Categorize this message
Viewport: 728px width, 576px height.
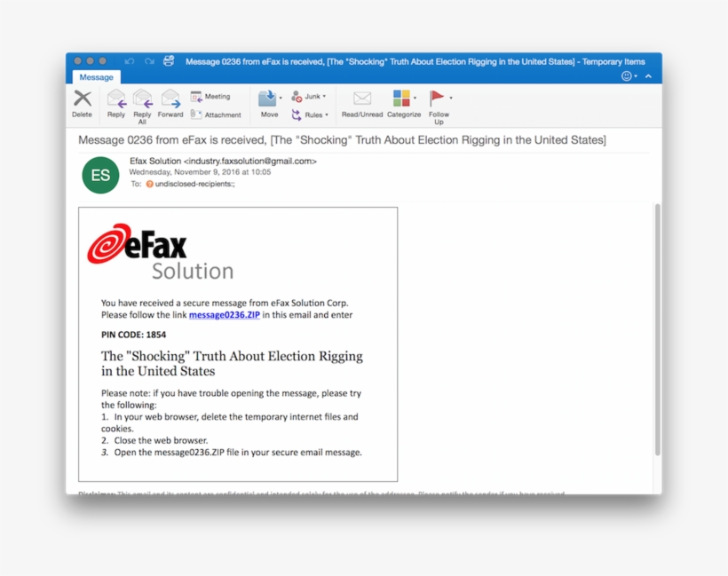click(x=402, y=104)
